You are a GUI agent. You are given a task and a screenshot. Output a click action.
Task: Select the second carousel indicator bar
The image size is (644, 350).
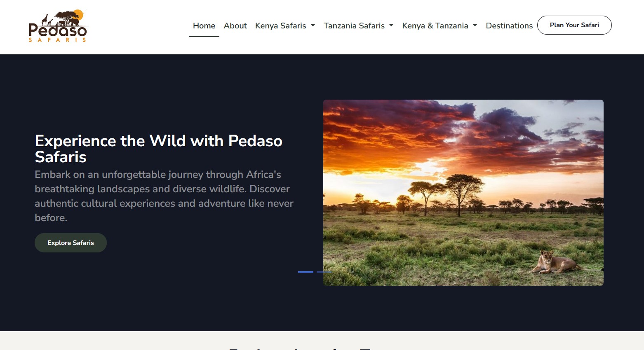(324, 272)
